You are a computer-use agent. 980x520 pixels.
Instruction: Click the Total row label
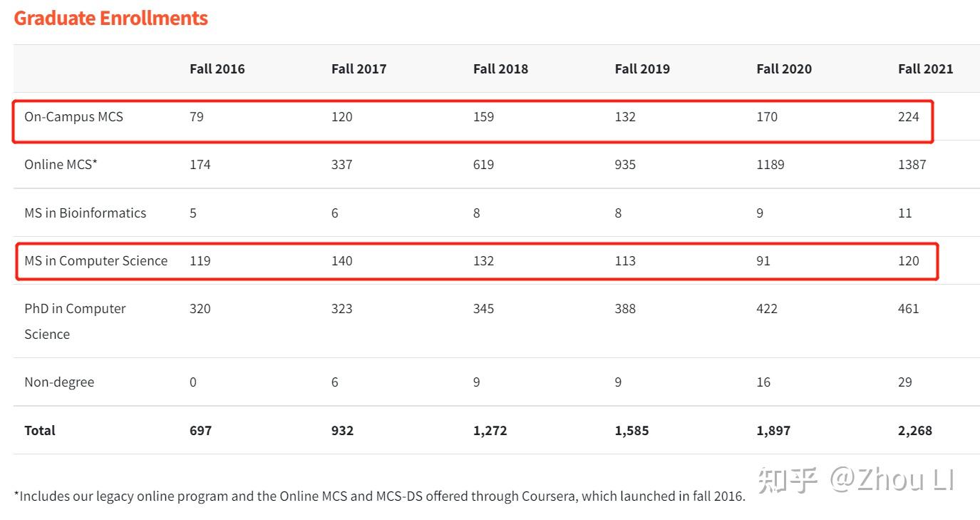point(39,430)
